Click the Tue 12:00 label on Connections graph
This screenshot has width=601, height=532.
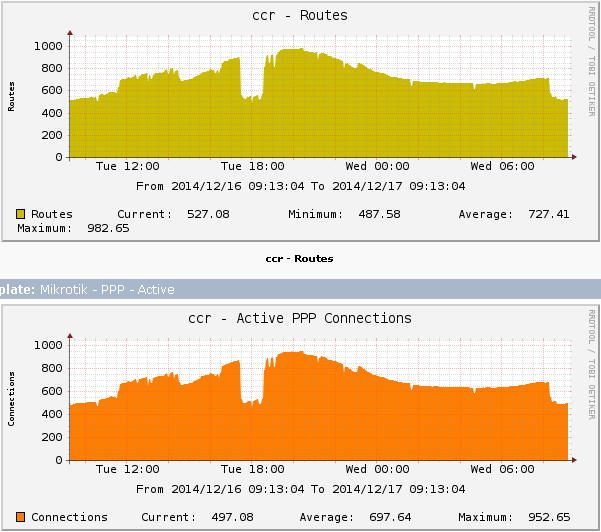(x=128, y=469)
